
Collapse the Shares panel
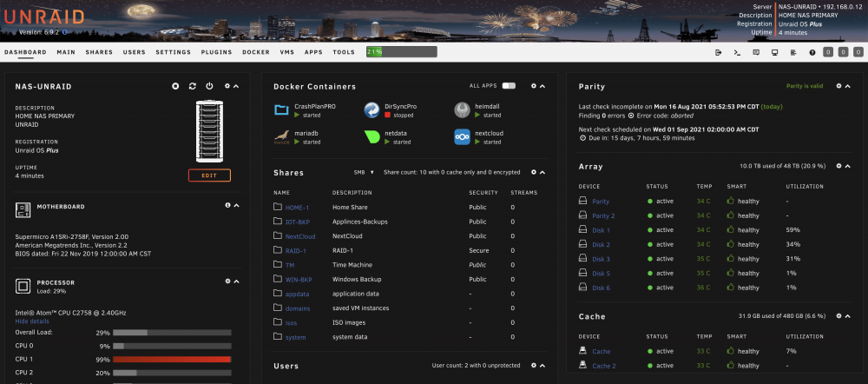542,172
